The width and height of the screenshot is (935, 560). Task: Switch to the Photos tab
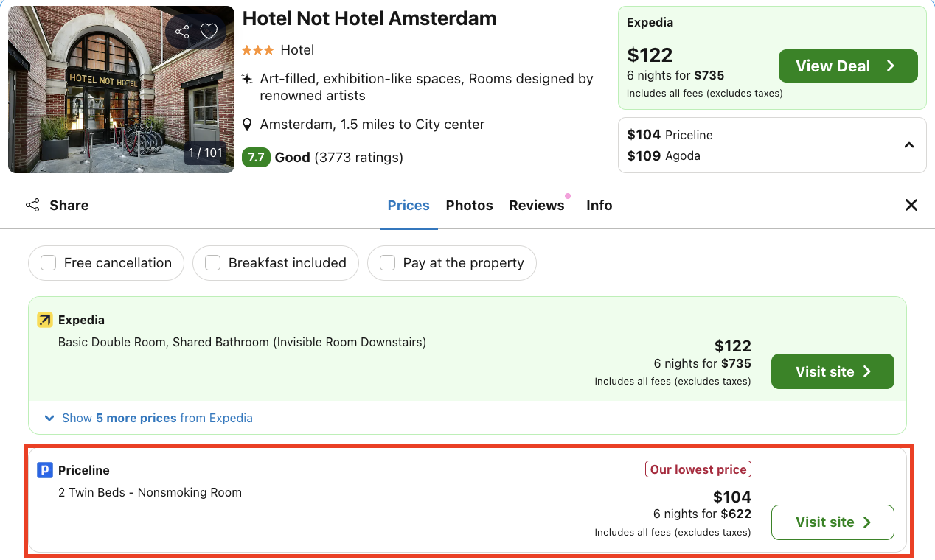tap(469, 205)
